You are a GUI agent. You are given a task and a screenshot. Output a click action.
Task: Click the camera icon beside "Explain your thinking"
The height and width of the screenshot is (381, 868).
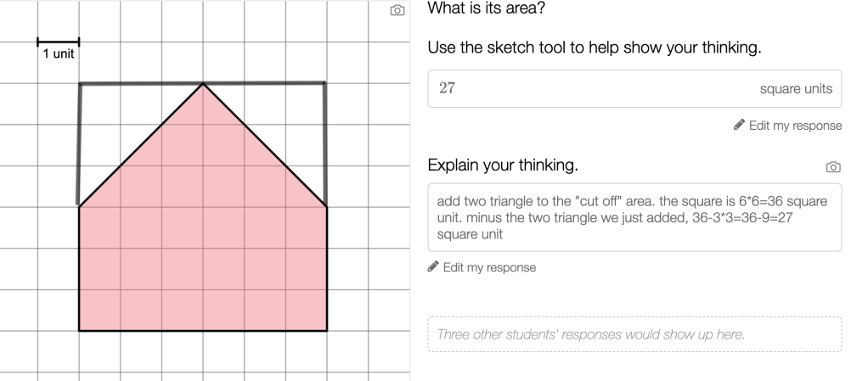pyautogui.click(x=834, y=166)
